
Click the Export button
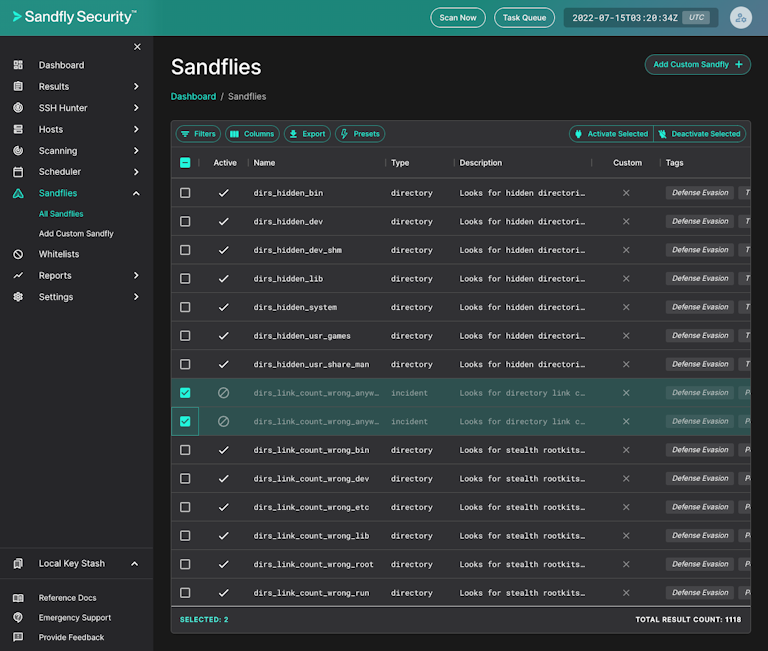307,134
